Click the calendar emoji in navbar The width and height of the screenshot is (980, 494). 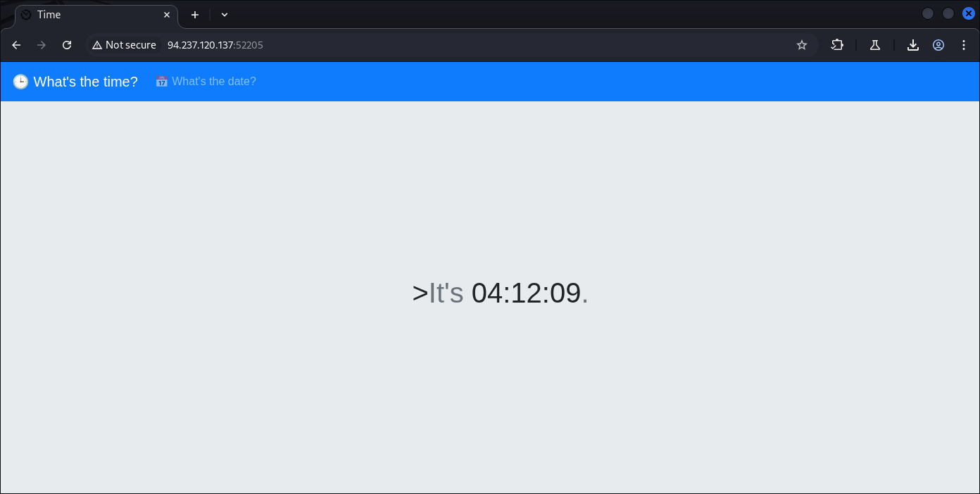(162, 82)
